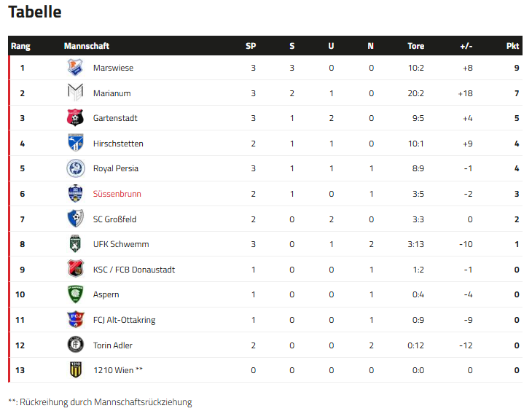Screen dimensions: 532x411
Task: Open the Süssenbrunn team link
Action: (117, 194)
